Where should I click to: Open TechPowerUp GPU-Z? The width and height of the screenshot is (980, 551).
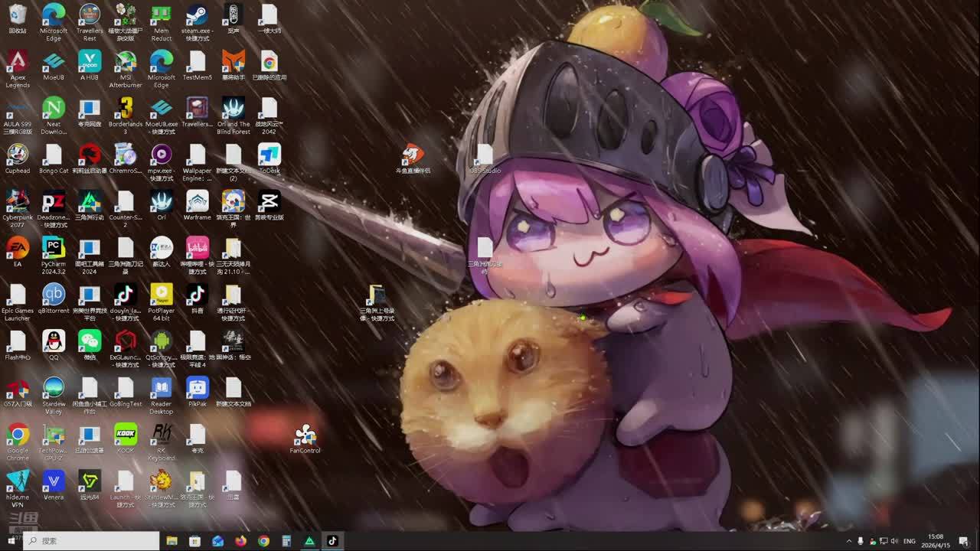[x=54, y=435]
